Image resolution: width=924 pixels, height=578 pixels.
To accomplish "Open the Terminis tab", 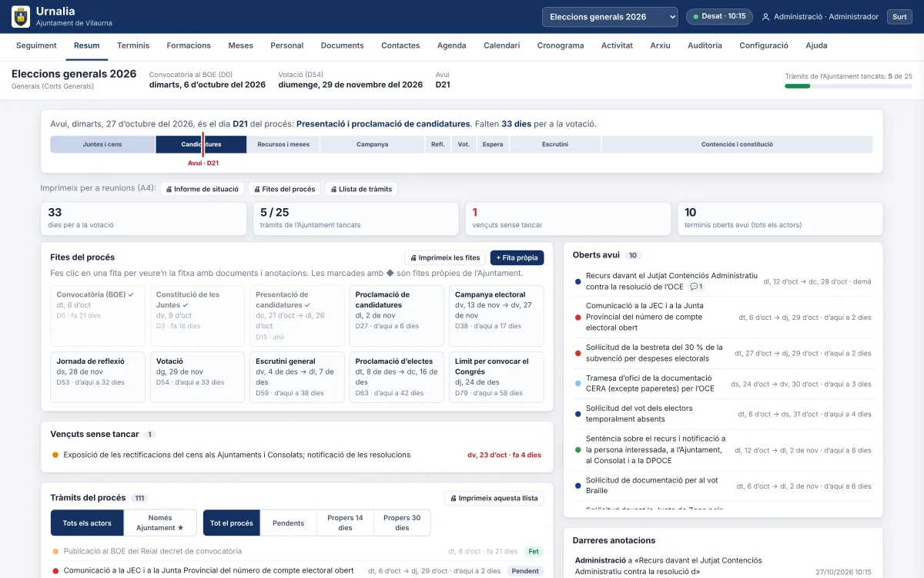I will [x=133, y=45].
